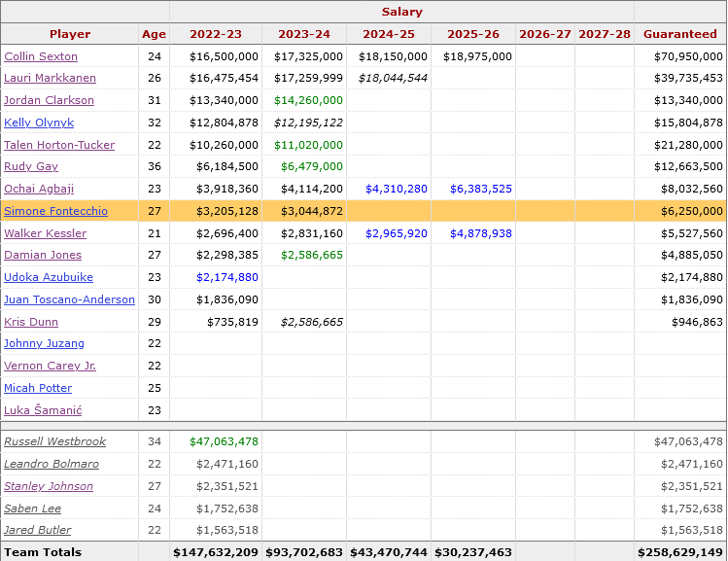The height and width of the screenshot is (561, 728).
Task: Select the $258,629,149 guaranteed total
Action: click(680, 551)
